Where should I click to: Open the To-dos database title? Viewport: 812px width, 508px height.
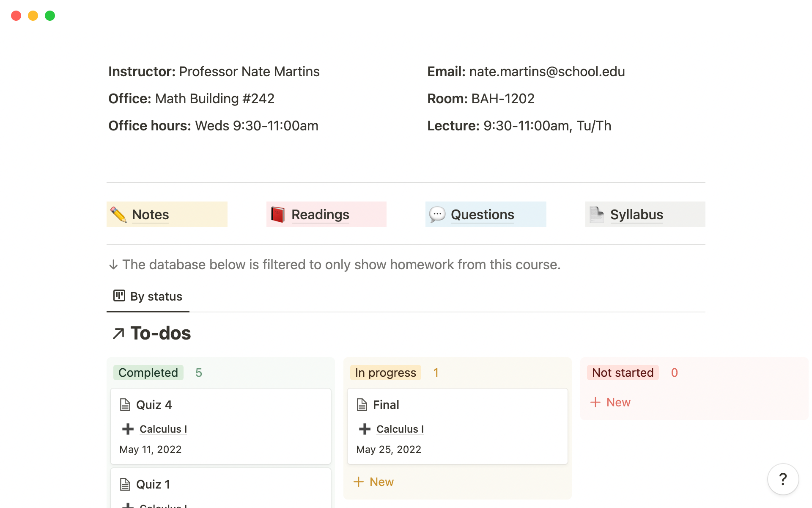[x=161, y=333]
